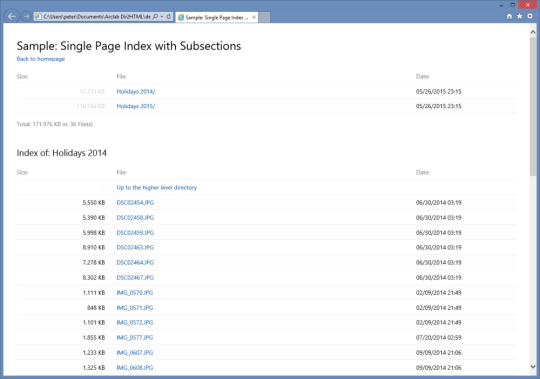Close the Sample Single Page Index tab
Viewport: 540px width, 379px height.
(x=254, y=17)
